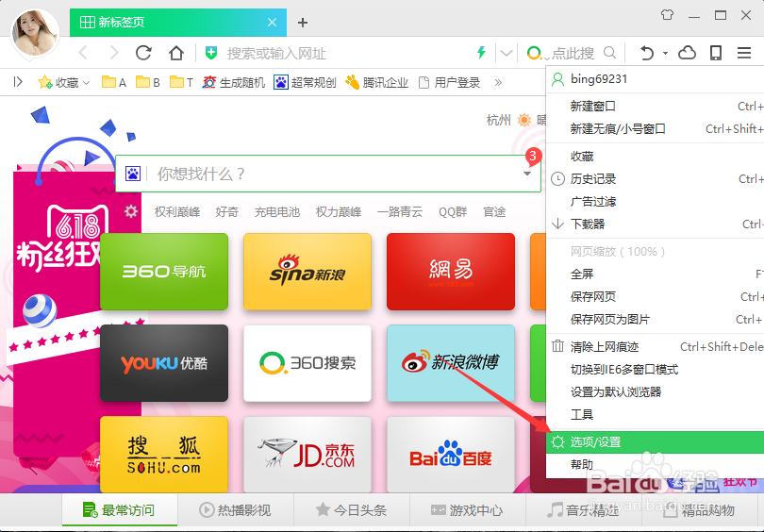Click the gear icon beside hot words

(x=130, y=211)
